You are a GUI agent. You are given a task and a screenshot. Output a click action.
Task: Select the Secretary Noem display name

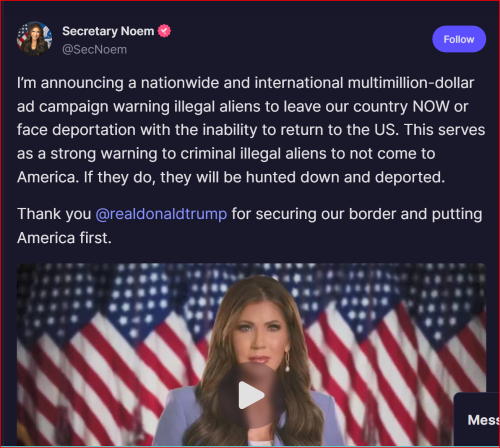tap(108, 31)
